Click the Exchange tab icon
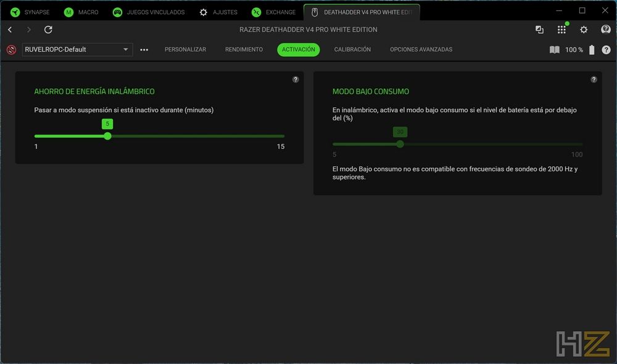Screen dimensions: 617x364 click(256, 12)
